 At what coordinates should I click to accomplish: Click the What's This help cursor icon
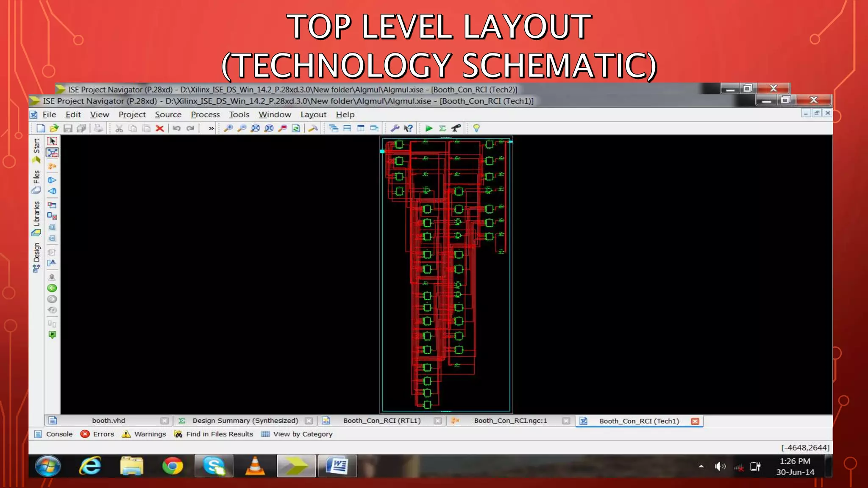408,128
